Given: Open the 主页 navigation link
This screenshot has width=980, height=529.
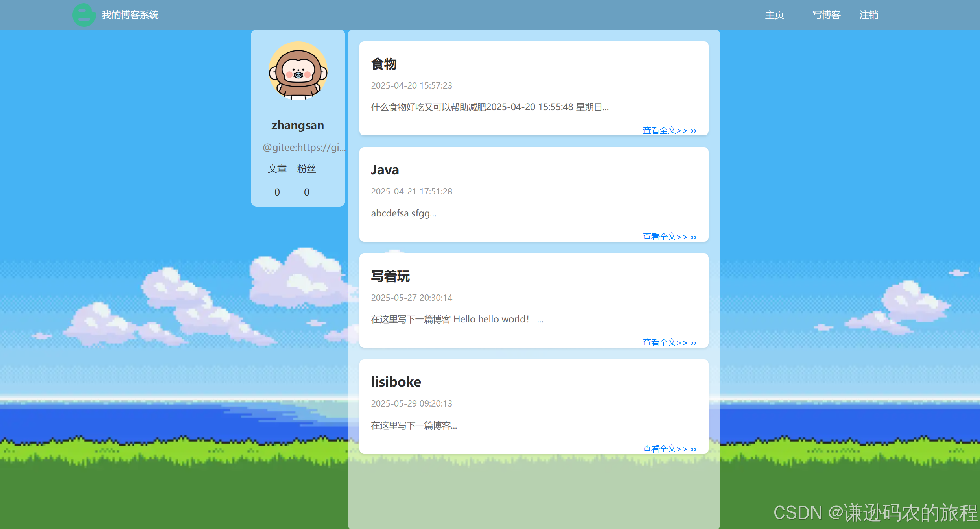Looking at the screenshot, I should (x=774, y=15).
